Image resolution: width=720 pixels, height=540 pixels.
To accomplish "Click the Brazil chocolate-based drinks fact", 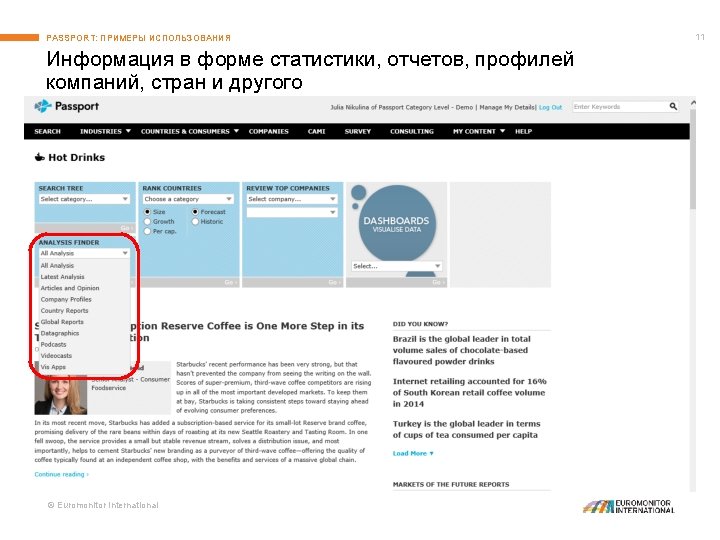I will click(461, 350).
